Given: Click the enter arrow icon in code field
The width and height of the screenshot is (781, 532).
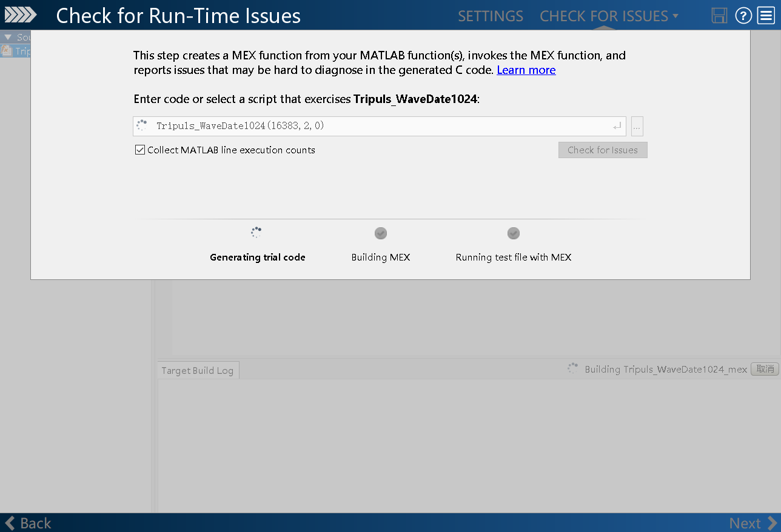Looking at the screenshot, I should pyautogui.click(x=617, y=126).
